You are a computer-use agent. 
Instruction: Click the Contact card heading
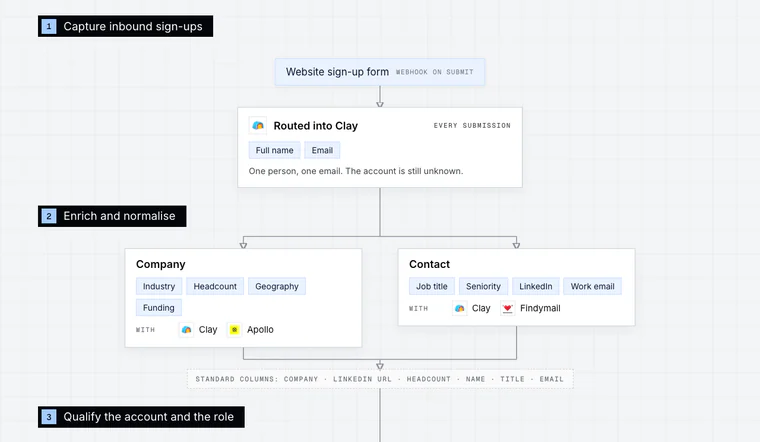[429, 264]
